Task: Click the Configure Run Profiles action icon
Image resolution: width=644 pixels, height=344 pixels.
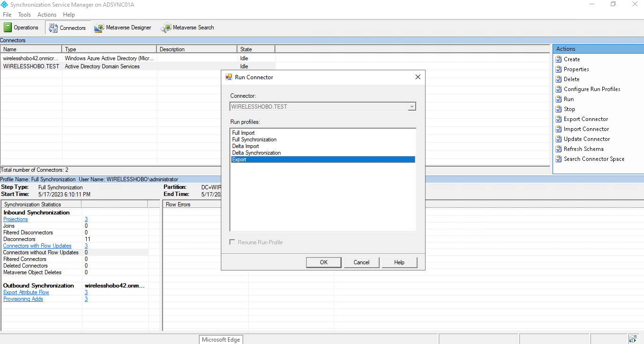Action: click(x=559, y=89)
